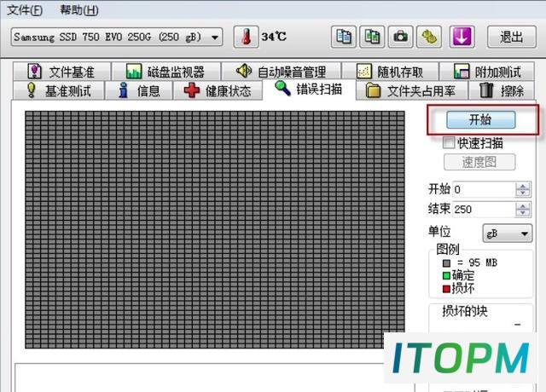Open the Samsung SSD 750 EVO drive dropdown
The height and width of the screenshot is (392, 546).
[117, 37]
